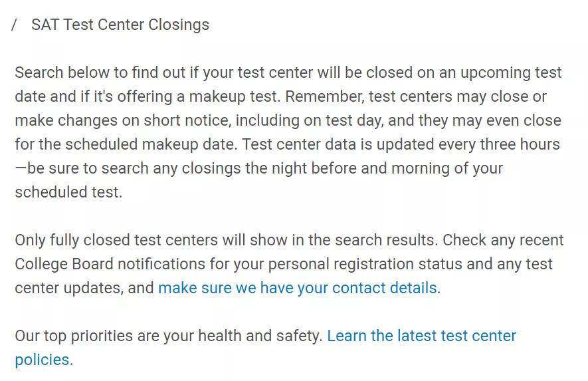The height and width of the screenshot is (381, 588).
Task: Click the phrase "College Board notifications"
Action: (x=110, y=264)
